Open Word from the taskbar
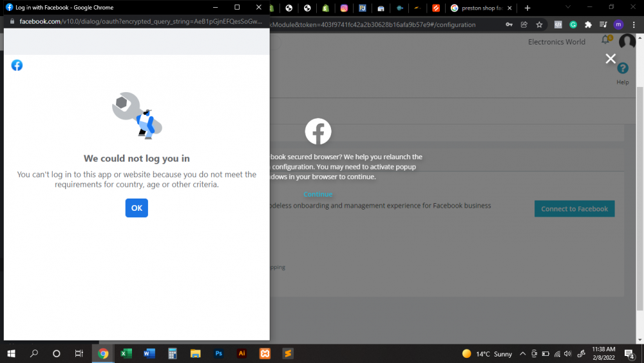This screenshot has height=363, width=644. [x=149, y=353]
